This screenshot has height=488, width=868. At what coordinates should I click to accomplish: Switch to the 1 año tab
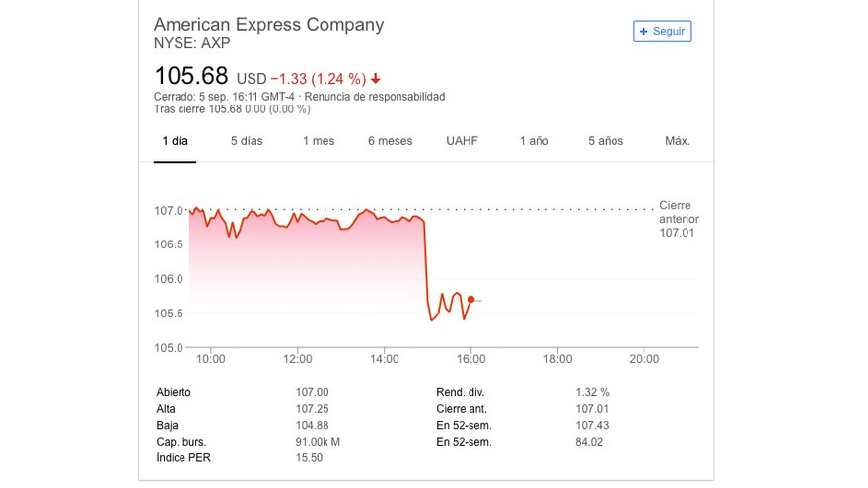click(534, 141)
